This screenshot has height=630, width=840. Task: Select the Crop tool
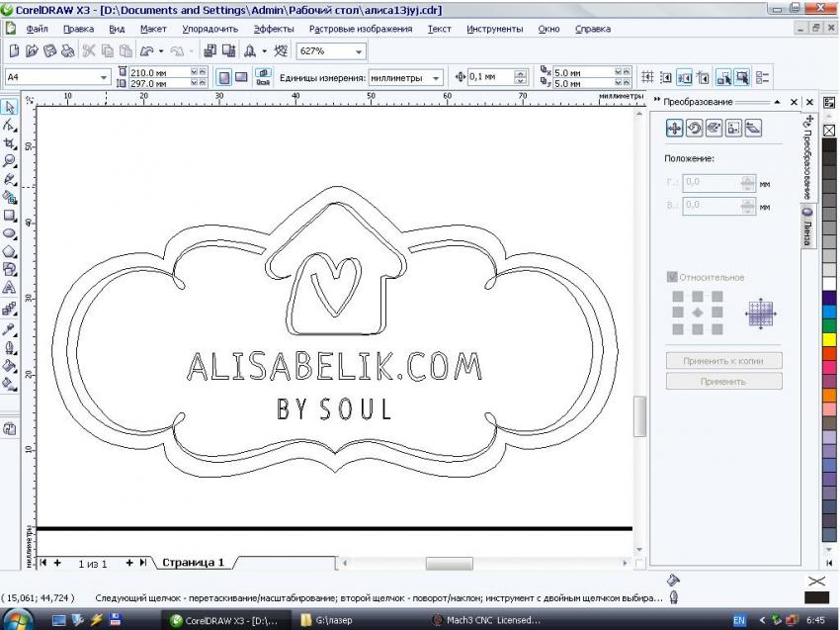pyautogui.click(x=10, y=142)
